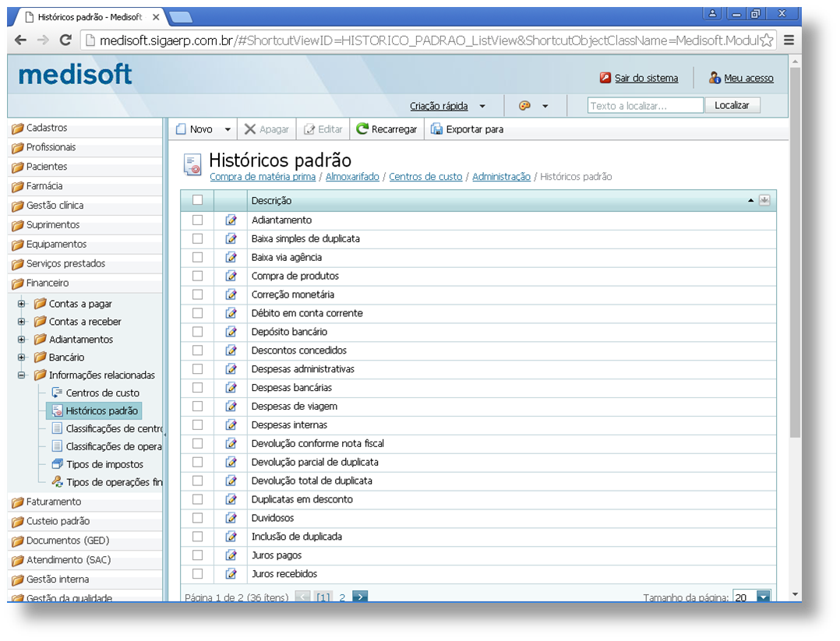The width and height of the screenshot is (840, 641).
Task: Click the browser reload icon
Action: pyautogui.click(x=66, y=41)
